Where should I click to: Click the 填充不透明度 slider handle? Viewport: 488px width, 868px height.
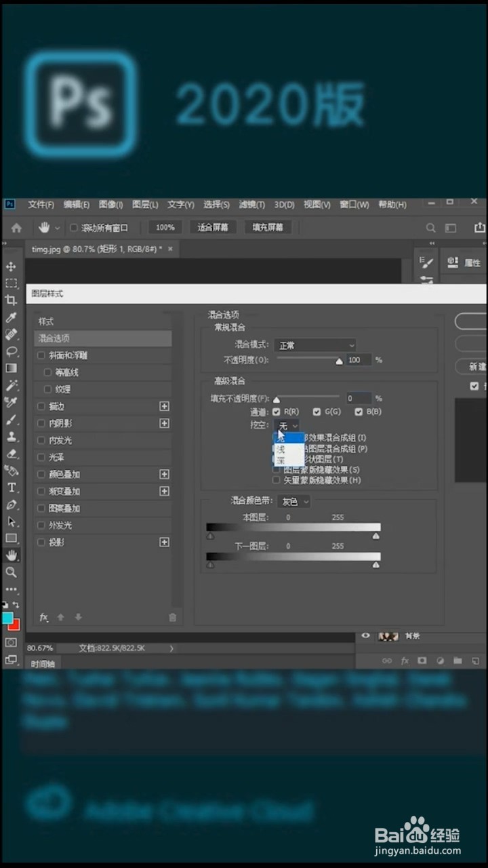[x=277, y=401]
